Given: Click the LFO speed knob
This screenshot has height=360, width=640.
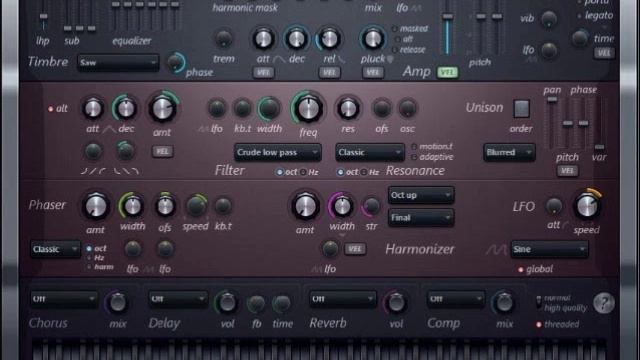Looking at the screenshot, I should tap(587, 206).
